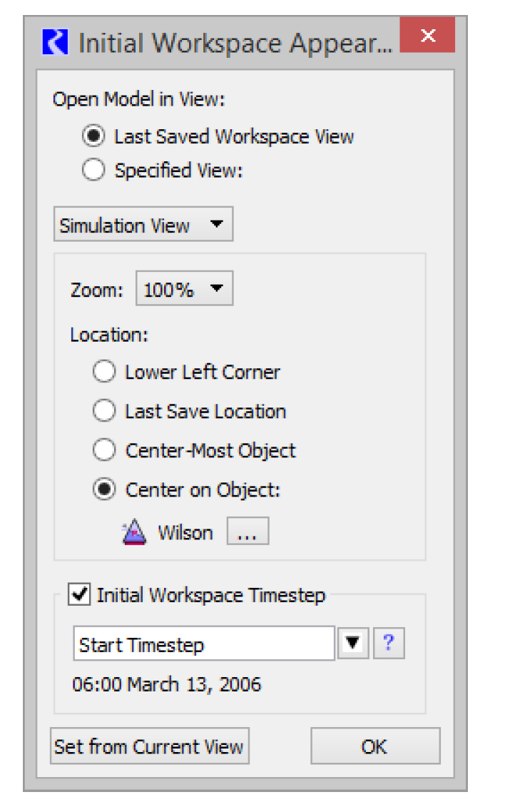
Task: Select Last Saved Workspace View option
Action: [x=93, y=136]
